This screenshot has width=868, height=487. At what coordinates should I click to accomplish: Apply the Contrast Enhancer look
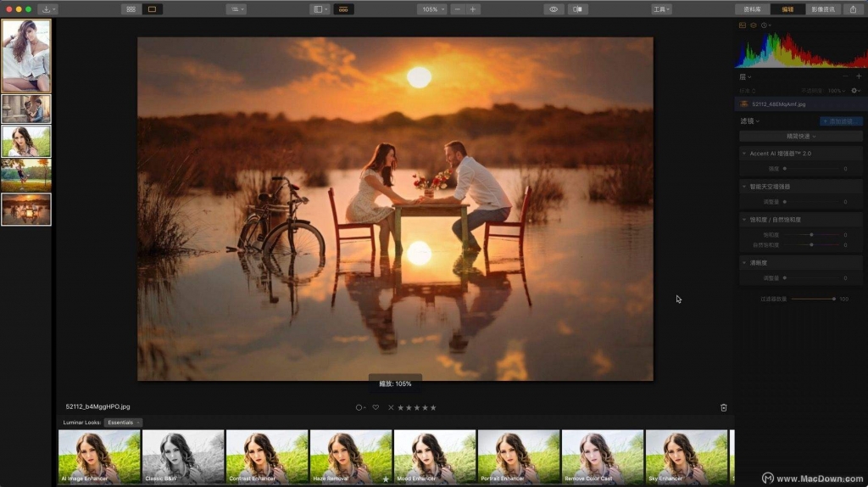(267, 456)
